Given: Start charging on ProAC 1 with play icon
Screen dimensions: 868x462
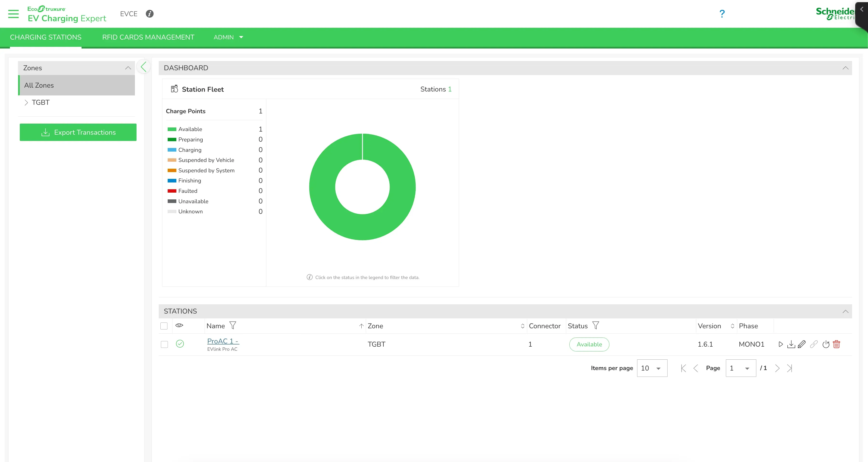Looking at the screenshot, I should tap(780, 344).
